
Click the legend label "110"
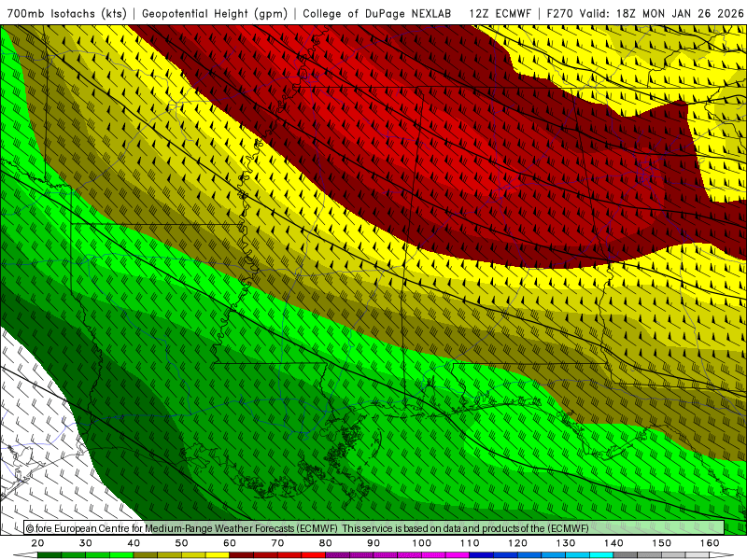click(470, 543)
